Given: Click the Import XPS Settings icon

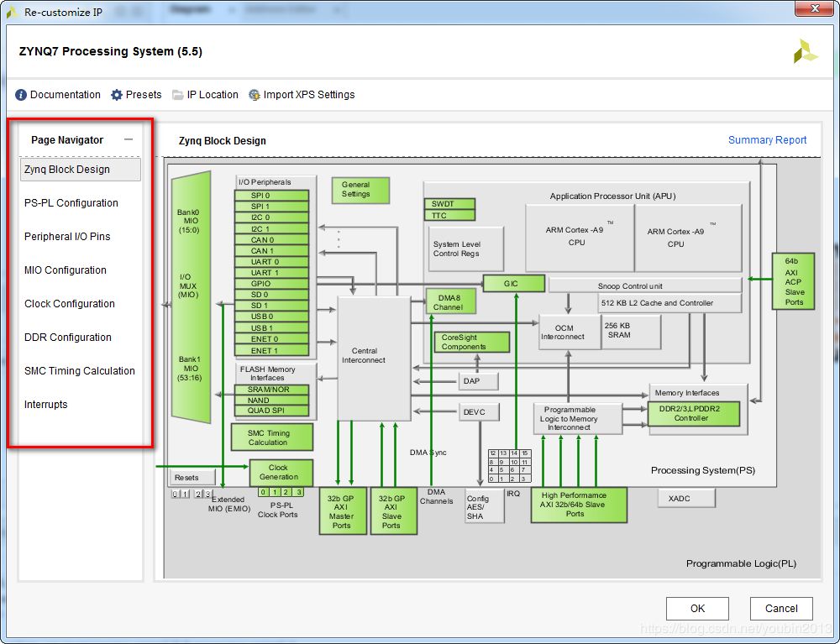Looking at the screenshot, I should [x=255, y=95].
